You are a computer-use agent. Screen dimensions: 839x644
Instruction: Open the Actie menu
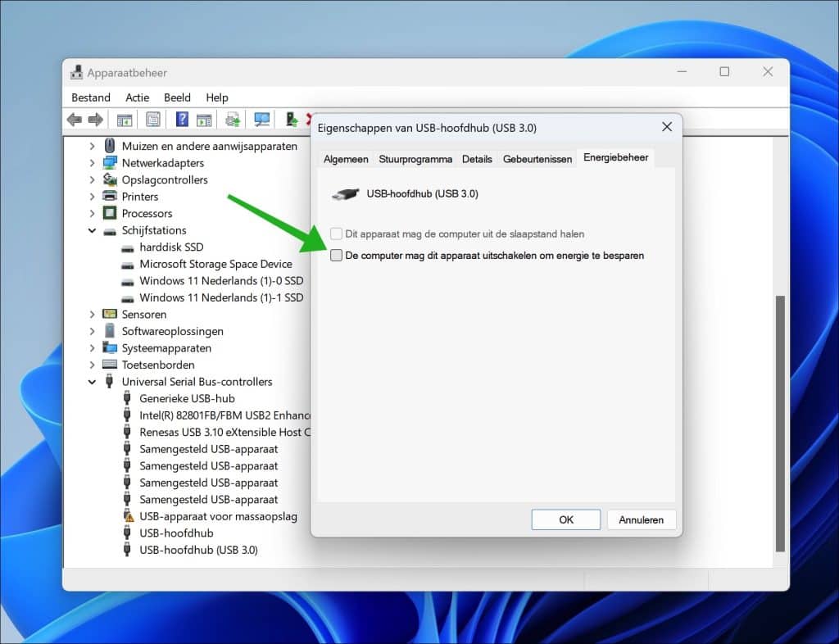(137, 98)
